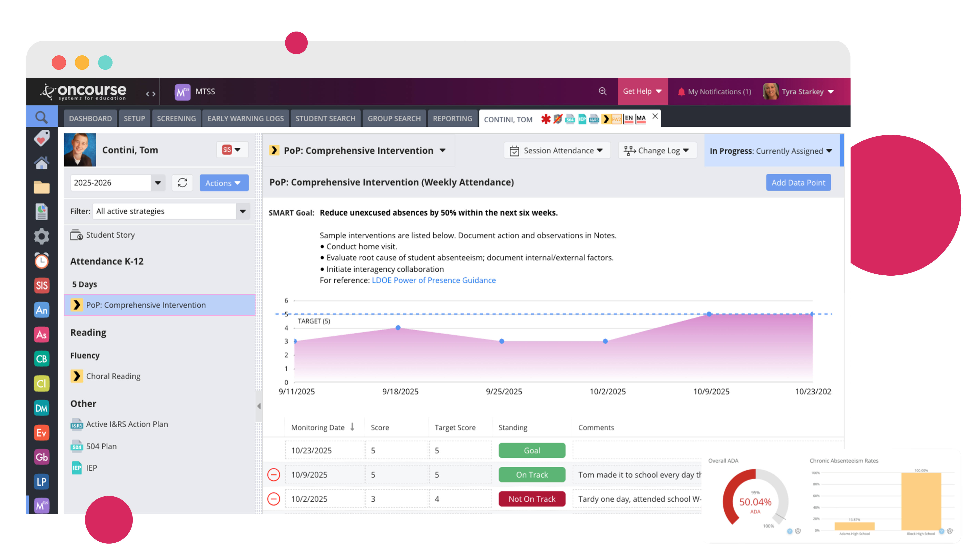This screenshot has height=551, width=980.
Task: Click the Add Data Point button
Action: [x=798, y=183]
